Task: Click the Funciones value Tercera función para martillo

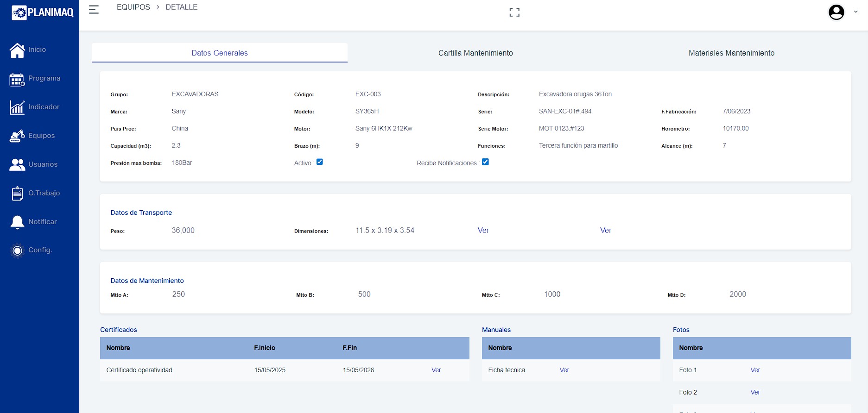Action: (x=578, y=145)
